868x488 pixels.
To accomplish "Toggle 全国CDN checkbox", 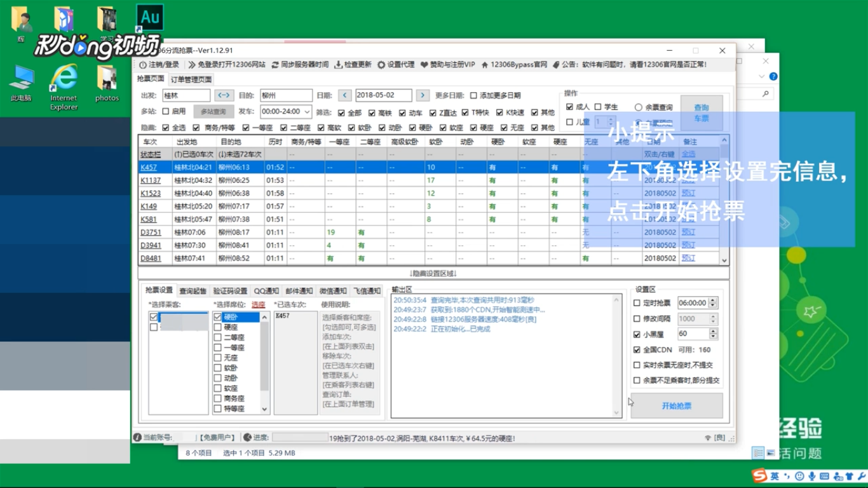I will (637, 349).
